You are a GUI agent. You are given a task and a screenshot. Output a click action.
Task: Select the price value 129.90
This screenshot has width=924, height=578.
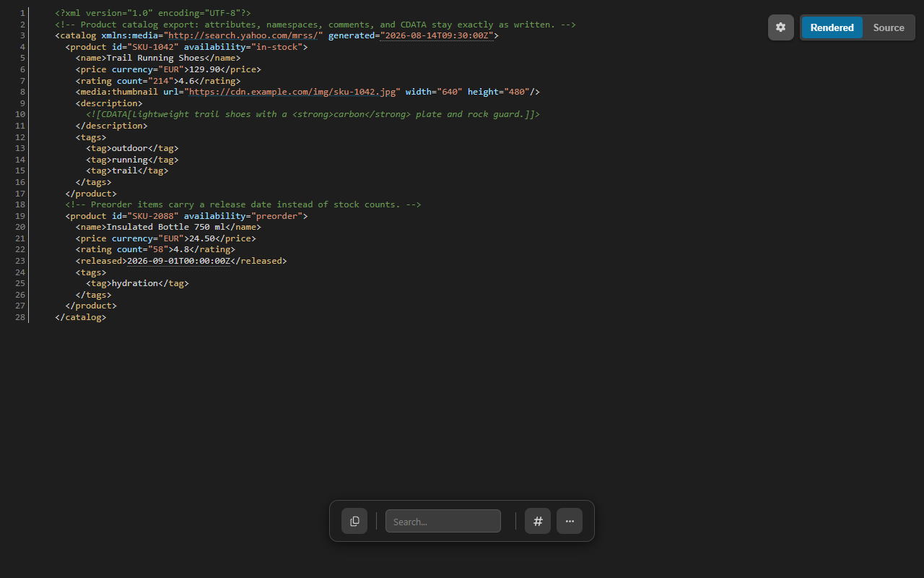tap(204, 69)
